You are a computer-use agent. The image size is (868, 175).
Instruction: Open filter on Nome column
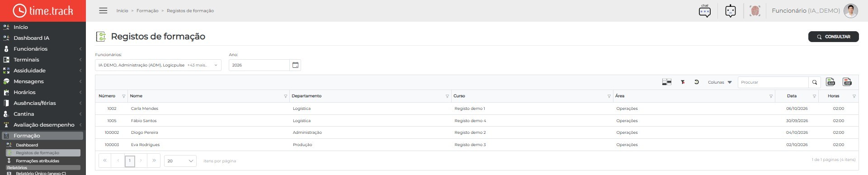pyautogui.click(x=285, y=96)
